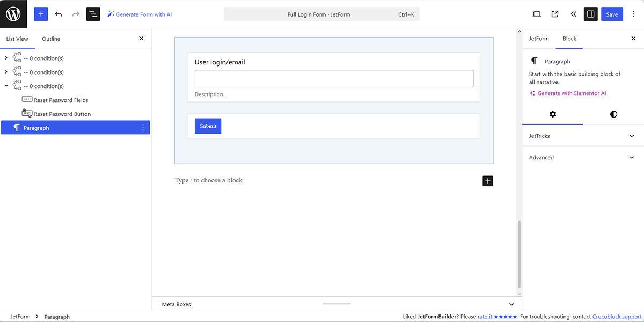Open the block settings gear tab
The height and width of the screenshot is (322, 644).
[x=553, y=114]
